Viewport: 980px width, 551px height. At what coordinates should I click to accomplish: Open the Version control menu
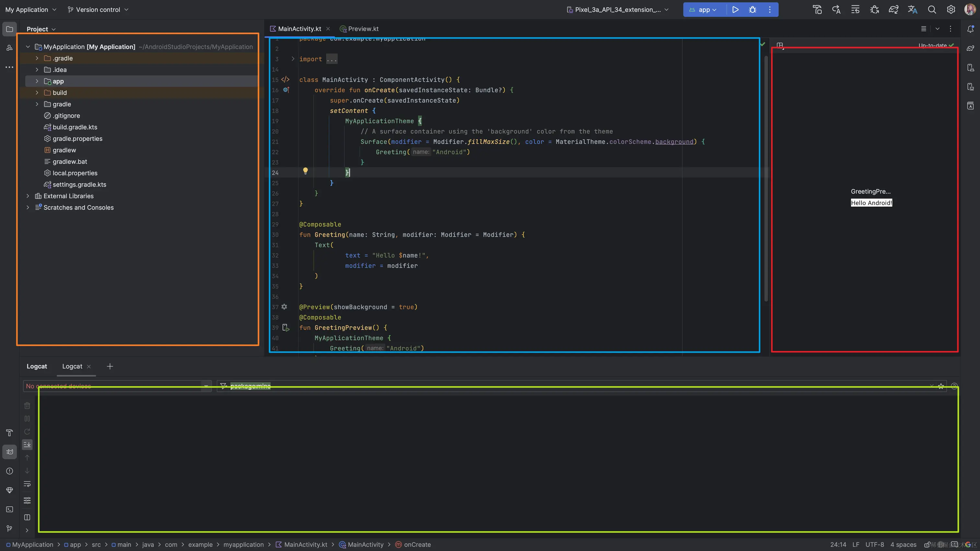[98, 9]
